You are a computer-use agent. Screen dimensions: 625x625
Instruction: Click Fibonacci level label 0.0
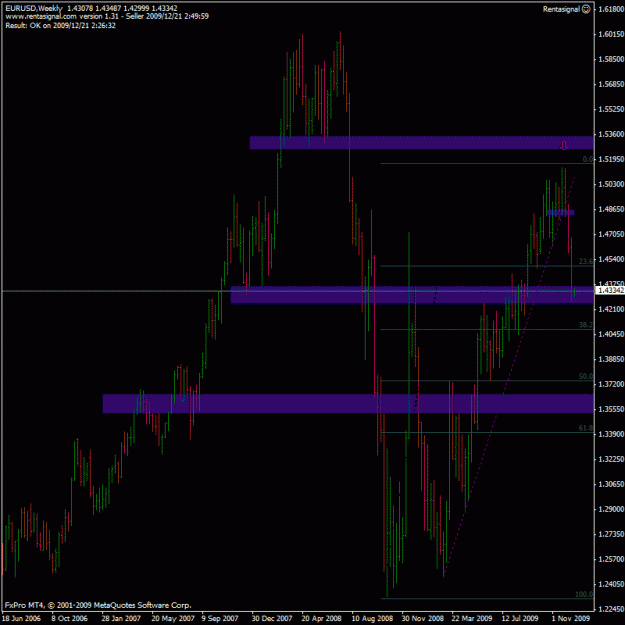588,159
